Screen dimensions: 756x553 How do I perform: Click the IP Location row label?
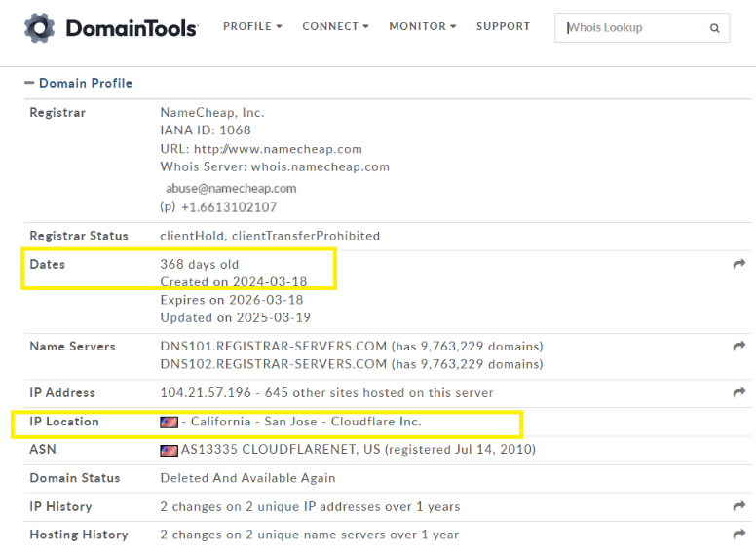(64, 422)
